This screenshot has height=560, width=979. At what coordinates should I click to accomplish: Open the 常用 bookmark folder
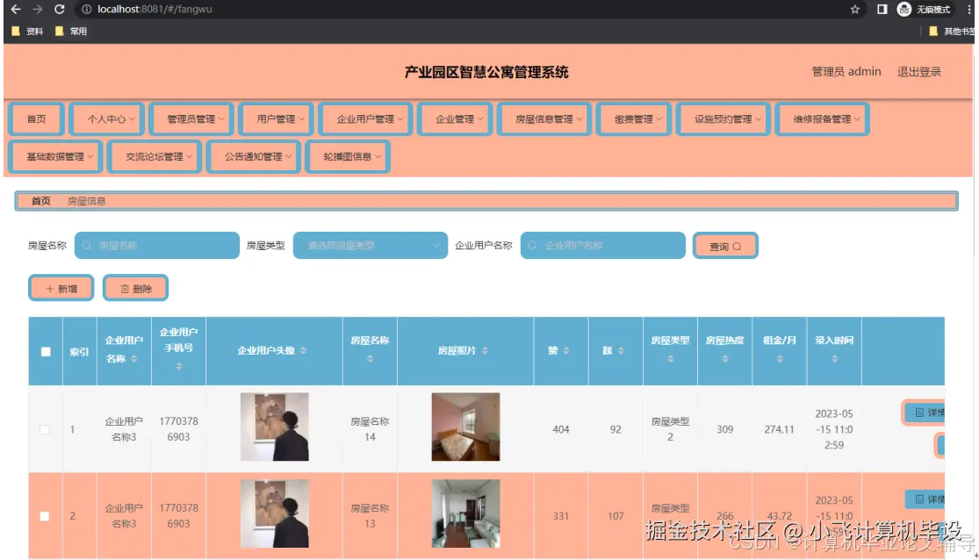click(x=71, y=32)
